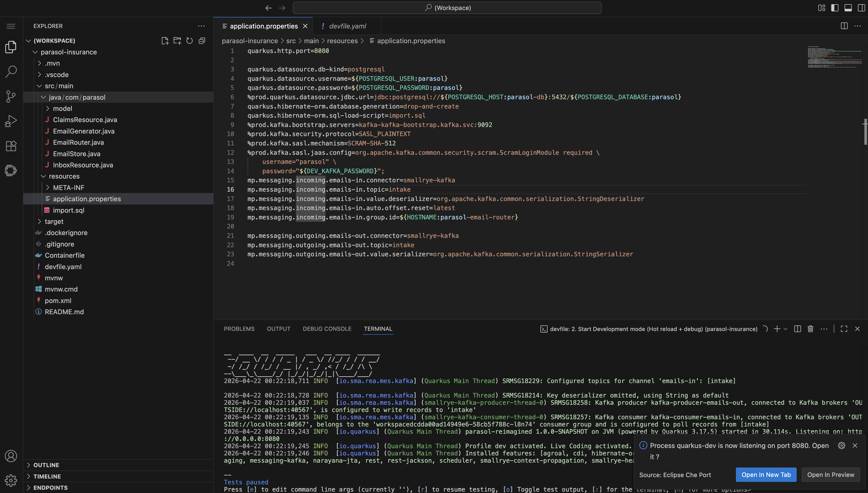The height and width of the screenshot is (493, 868).
Task: Click New File icon in explorer header
Action: pos(165,41)
